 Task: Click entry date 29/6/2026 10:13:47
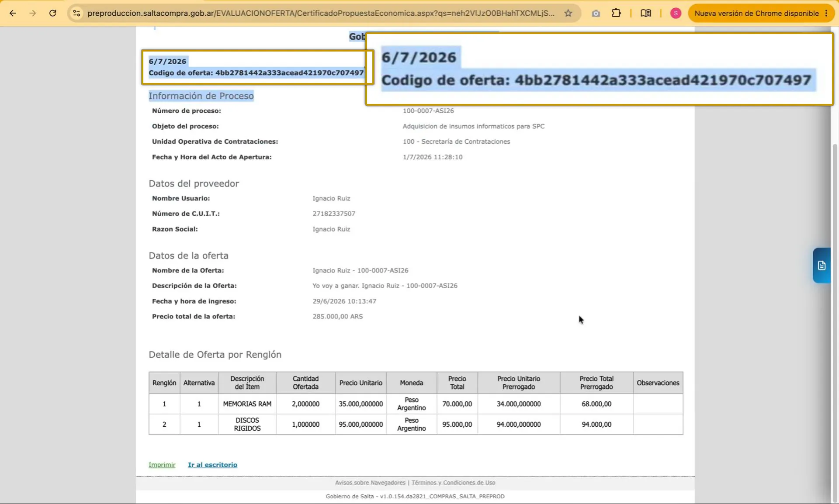click(344, 301)
